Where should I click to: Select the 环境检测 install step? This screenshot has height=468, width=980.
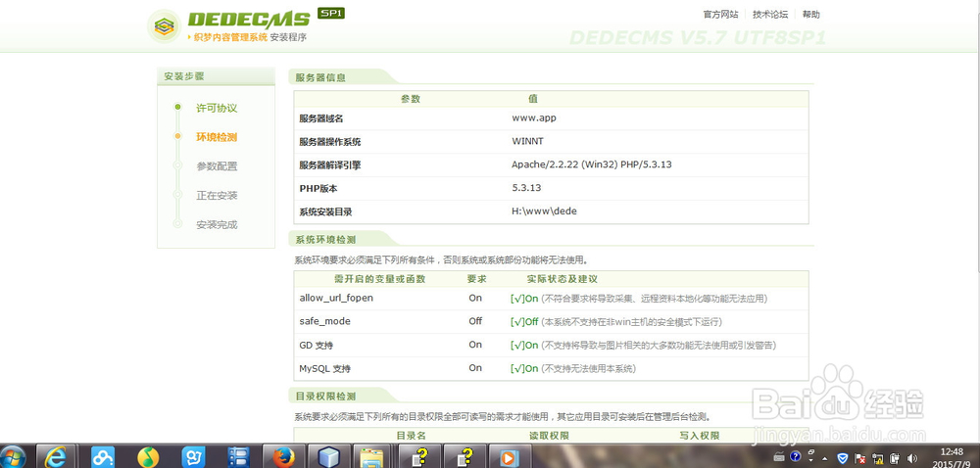coord(217,137)
